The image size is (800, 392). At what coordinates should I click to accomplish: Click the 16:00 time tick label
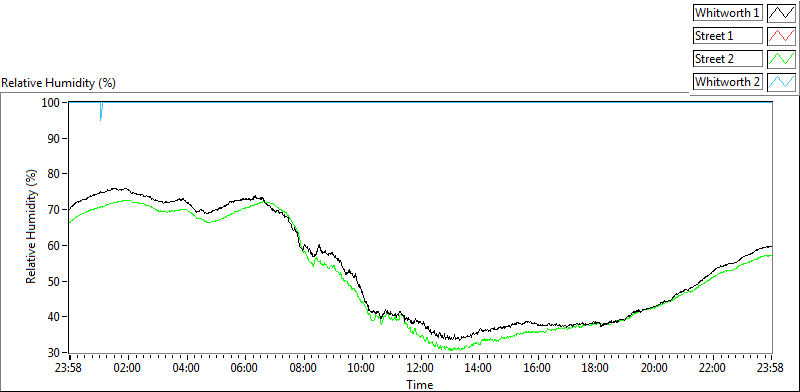[538, 368]
